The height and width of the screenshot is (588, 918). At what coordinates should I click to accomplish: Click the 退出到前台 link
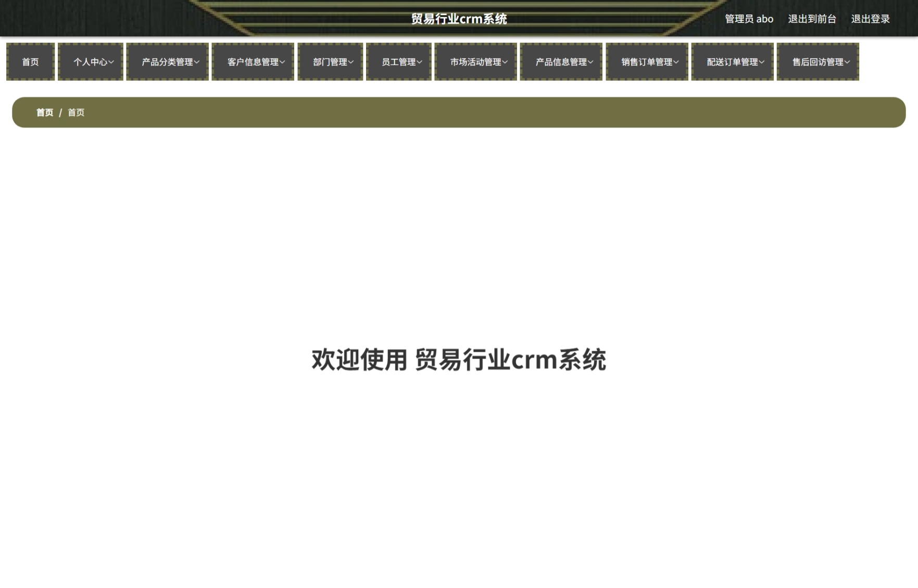point(812,19)
